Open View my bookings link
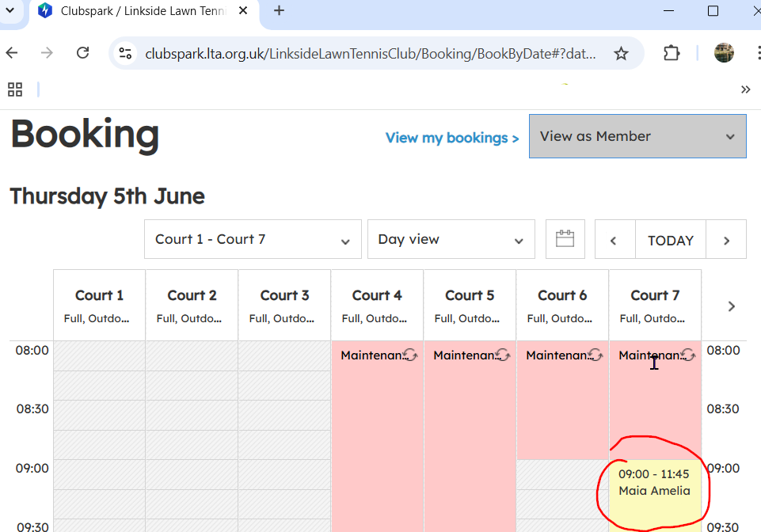The width and height of the screenshot is (761, 532). 452,138
